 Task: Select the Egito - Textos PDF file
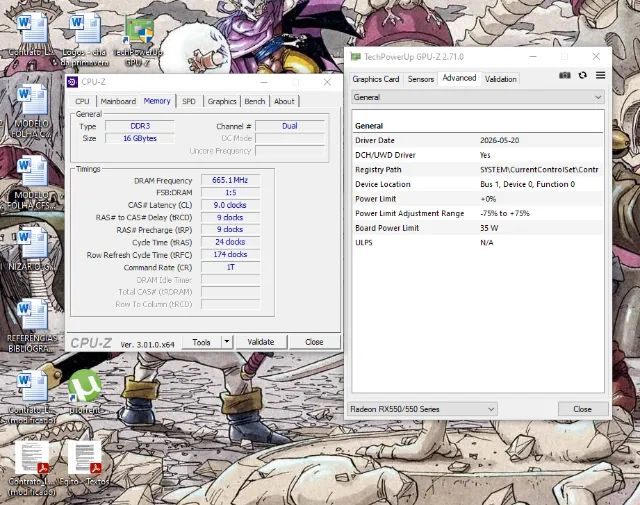pyautogui.click(x=84, y=463)
